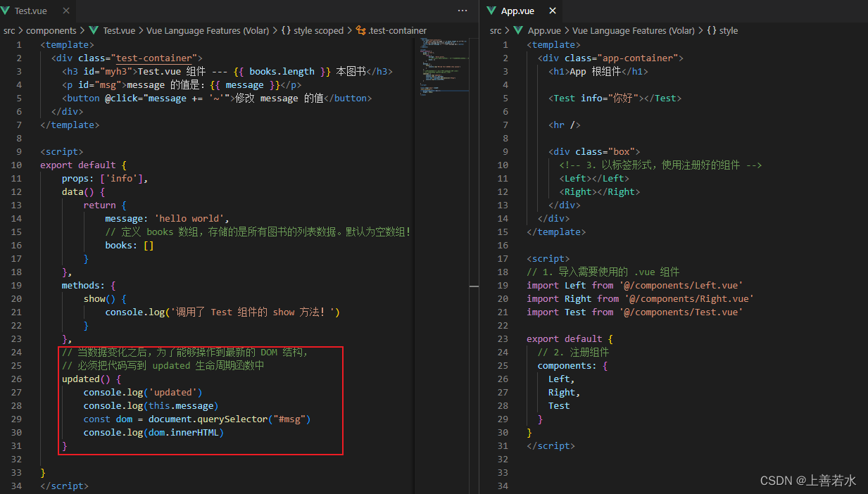Viewport: 868px width, 494px height.
Task: Click the div class="box" line
Action: (x=594, y=151)
